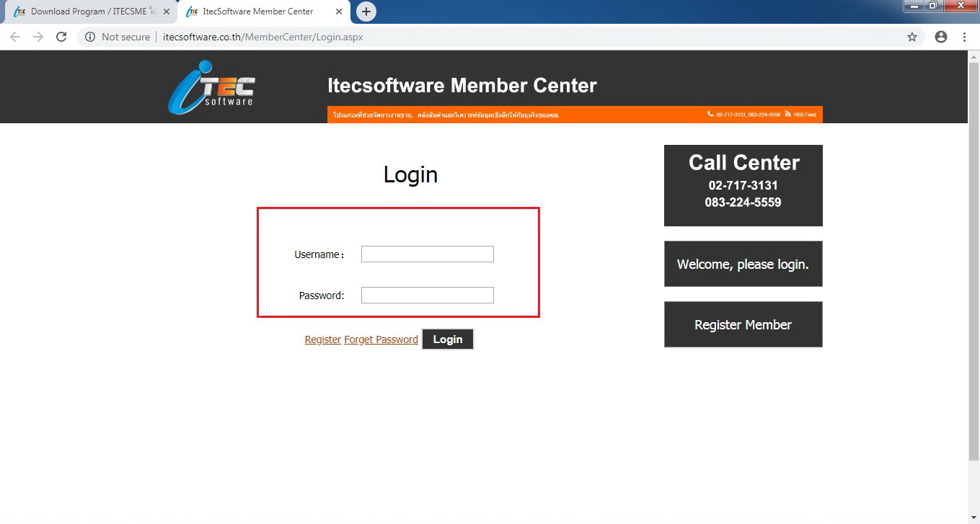Viewport: 980px width, 524px height.
Task: Click the Not secure info icon
Action: tap(90, 37)
